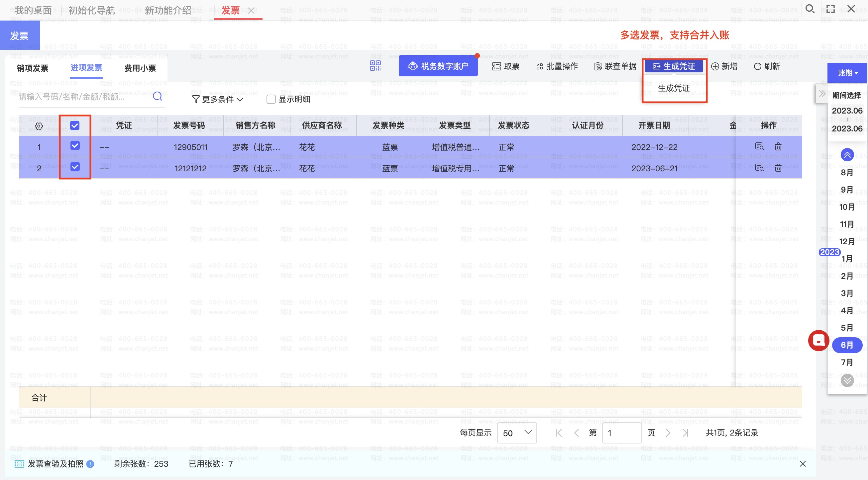Uncheck the checkbox for invoice row 2

click(75, 167)
